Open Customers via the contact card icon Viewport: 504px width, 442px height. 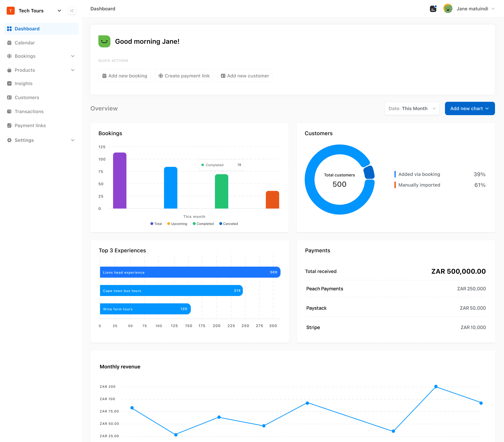pos(9,97)
